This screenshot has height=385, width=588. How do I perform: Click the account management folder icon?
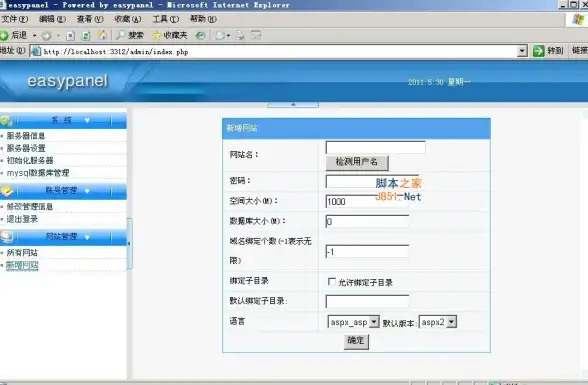click(x=7, y=191)
